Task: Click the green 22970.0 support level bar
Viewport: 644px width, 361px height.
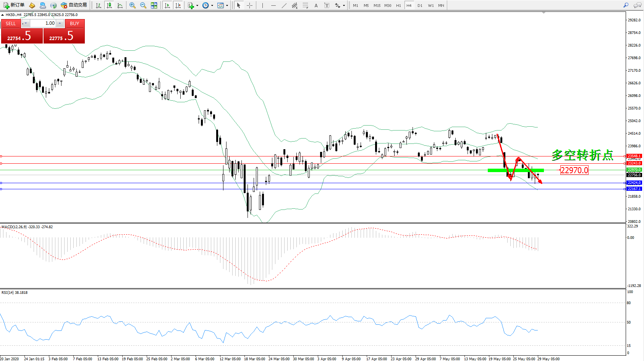Action: (515, 170)
